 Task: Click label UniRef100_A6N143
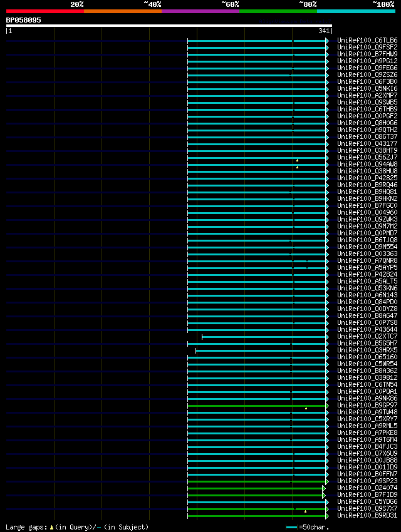[x=367, y=295]
